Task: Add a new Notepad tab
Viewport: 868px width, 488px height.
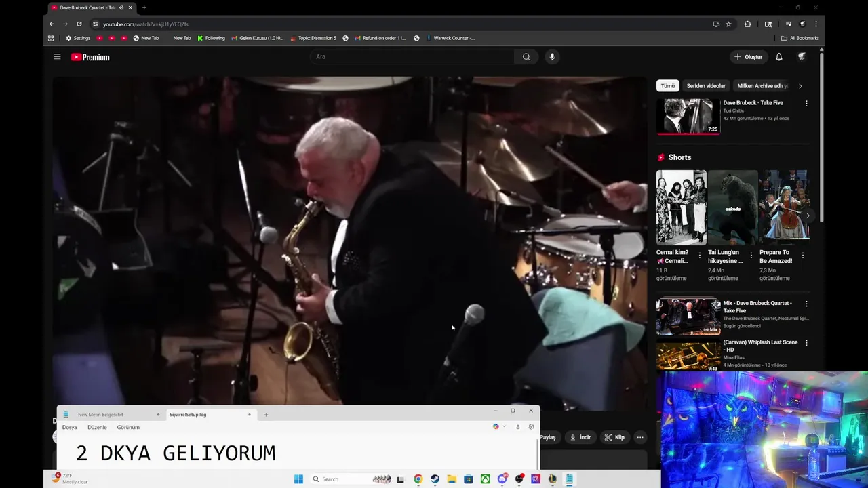Action: point(266,415)
